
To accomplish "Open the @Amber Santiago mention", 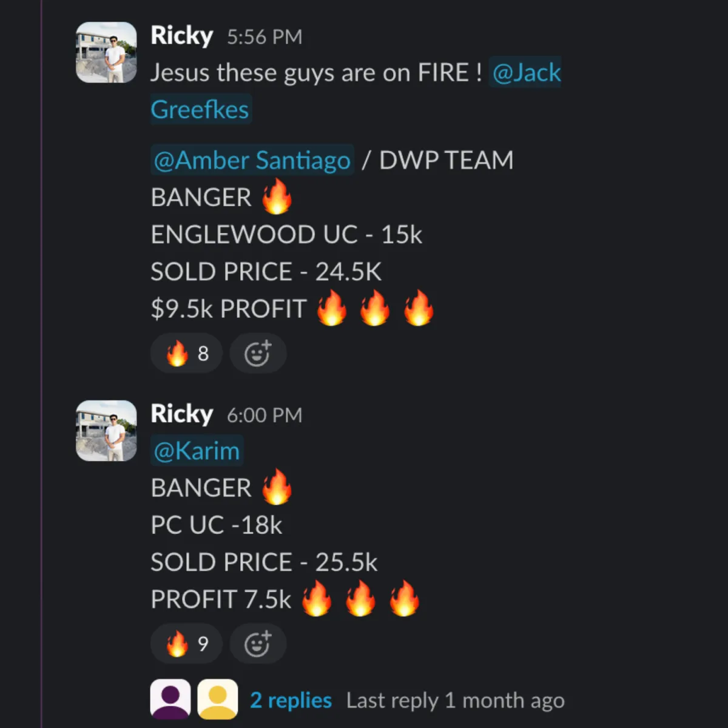I will [x=252, y=160].
